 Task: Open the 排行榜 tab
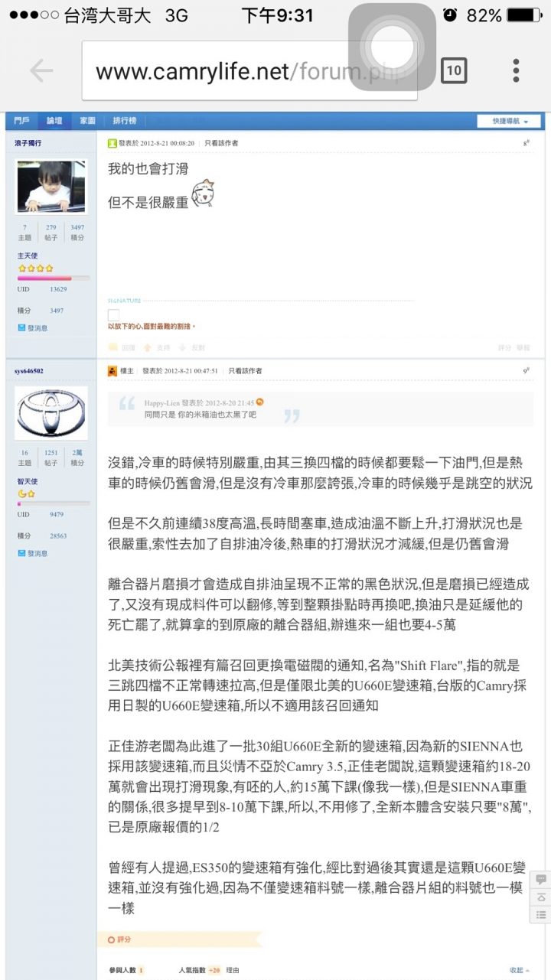tap(125, 121)
